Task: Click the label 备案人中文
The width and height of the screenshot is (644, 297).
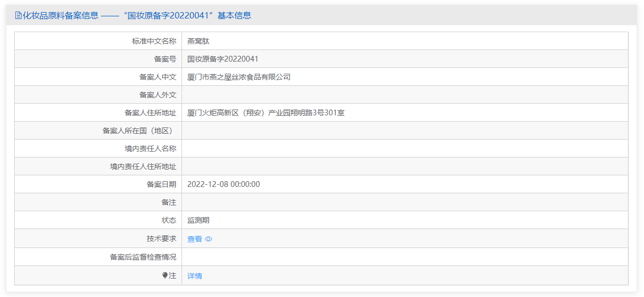Action: coord(158,77)
